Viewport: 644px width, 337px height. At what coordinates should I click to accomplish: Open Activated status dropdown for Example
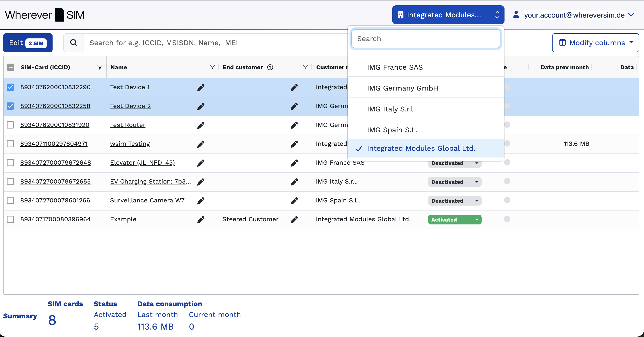point(454,219)
